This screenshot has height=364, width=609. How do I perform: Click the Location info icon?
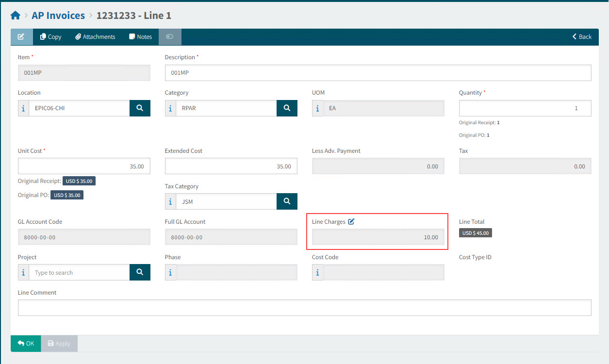23,108
